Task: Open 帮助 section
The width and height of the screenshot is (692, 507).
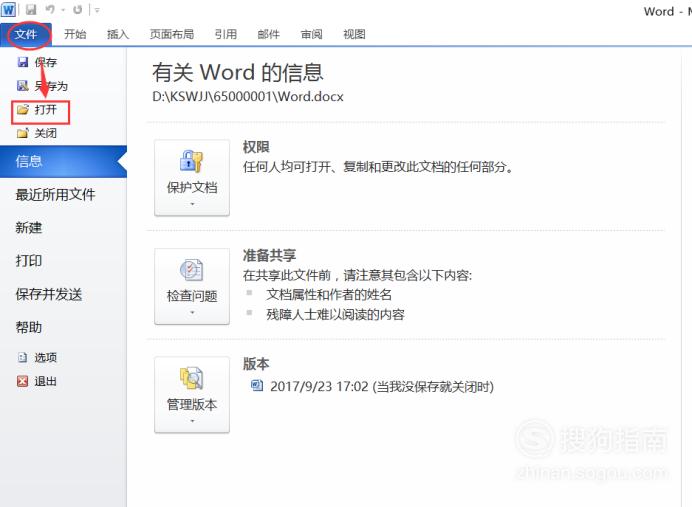Action: click(29, 327)
